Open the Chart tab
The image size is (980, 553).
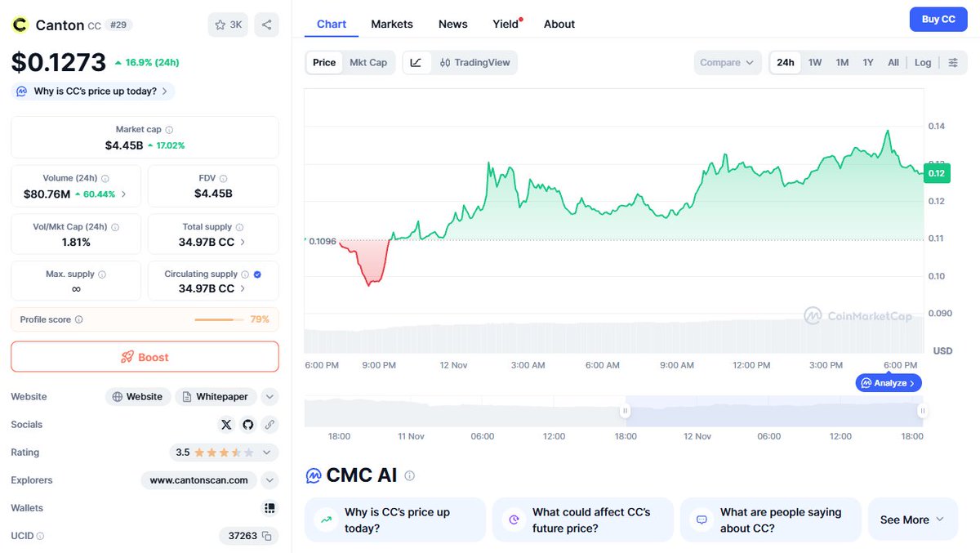[332, 24]
